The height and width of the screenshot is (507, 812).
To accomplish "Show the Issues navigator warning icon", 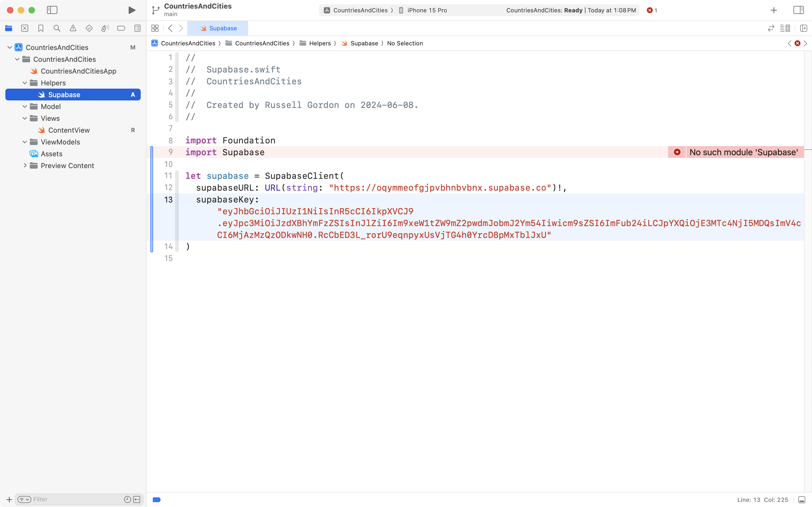I will pos(73,28).
